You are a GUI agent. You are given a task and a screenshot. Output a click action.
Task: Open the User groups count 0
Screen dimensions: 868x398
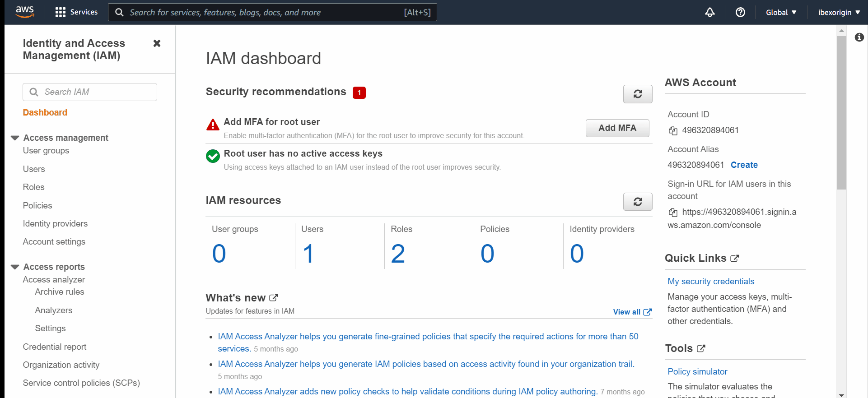click(x=219, y=253)
